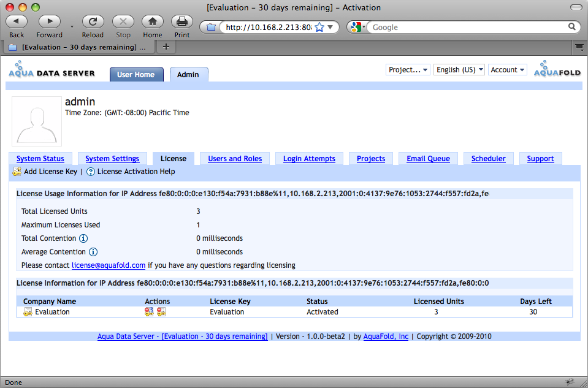This screenshot has height=388, width=588.
Task: Open the Projects tab
Action: (371, 159)
